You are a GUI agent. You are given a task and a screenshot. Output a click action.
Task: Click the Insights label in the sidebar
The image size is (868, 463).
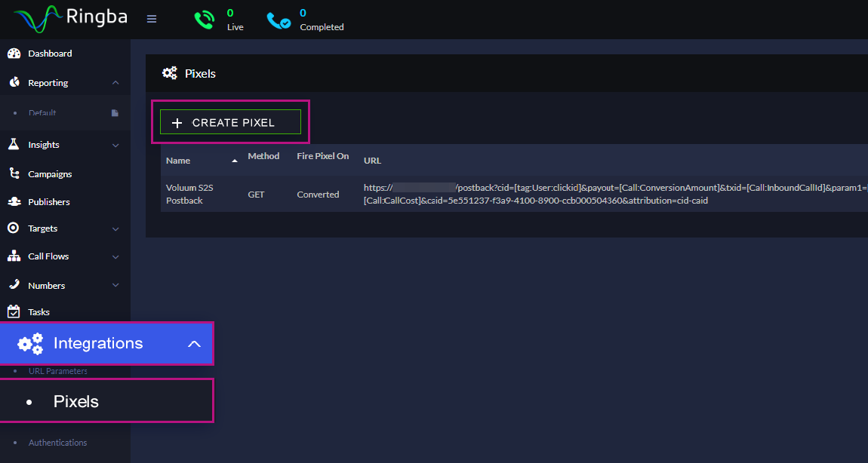(x=44, y=144)
